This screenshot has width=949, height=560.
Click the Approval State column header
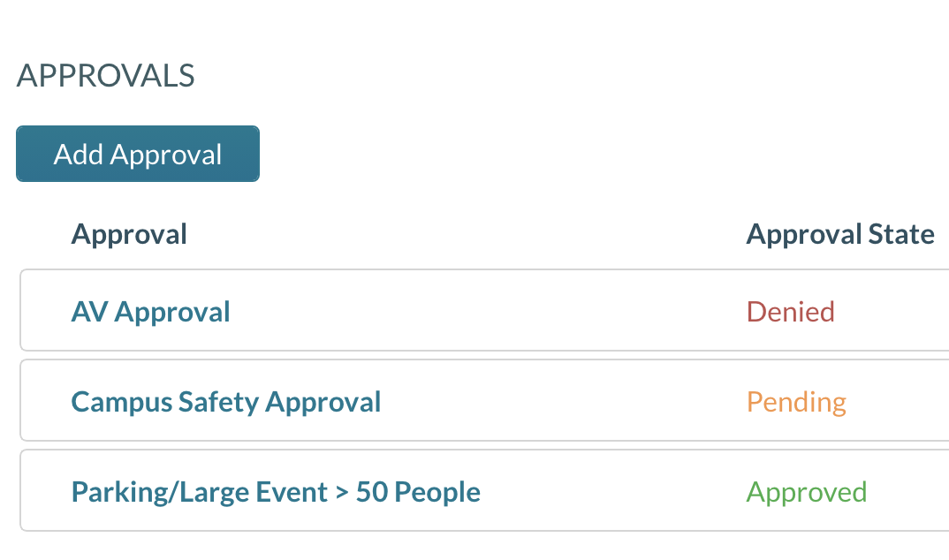click(x=839, y=234)
